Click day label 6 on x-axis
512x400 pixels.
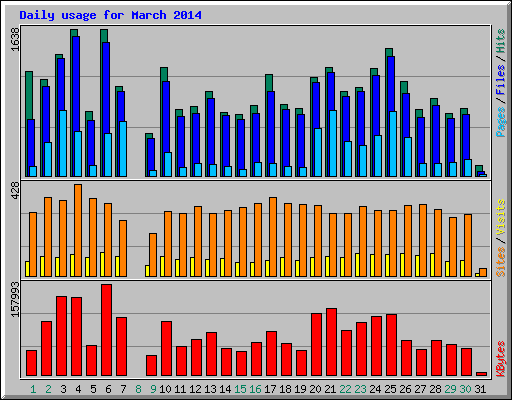(108, 389)
